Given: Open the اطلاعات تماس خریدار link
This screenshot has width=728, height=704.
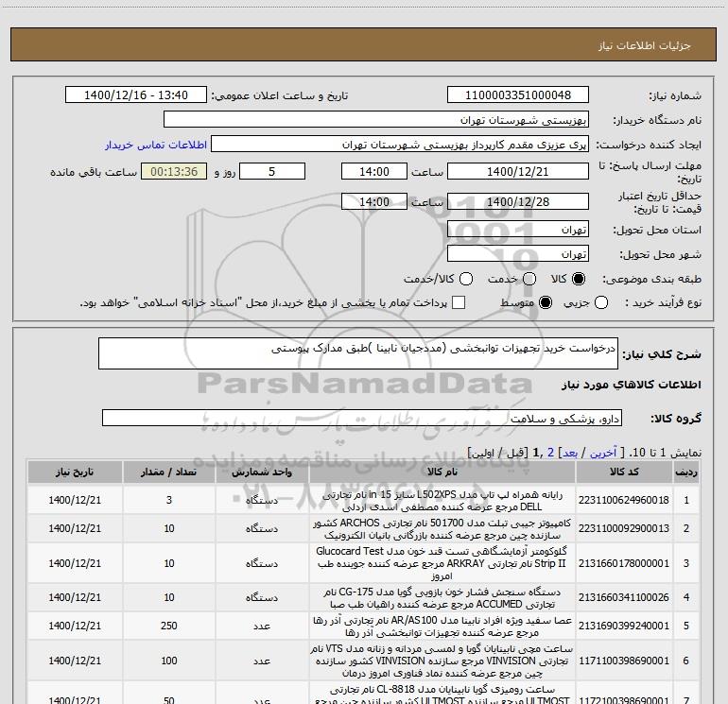Looking at the screenshot, I should point(156,145).
